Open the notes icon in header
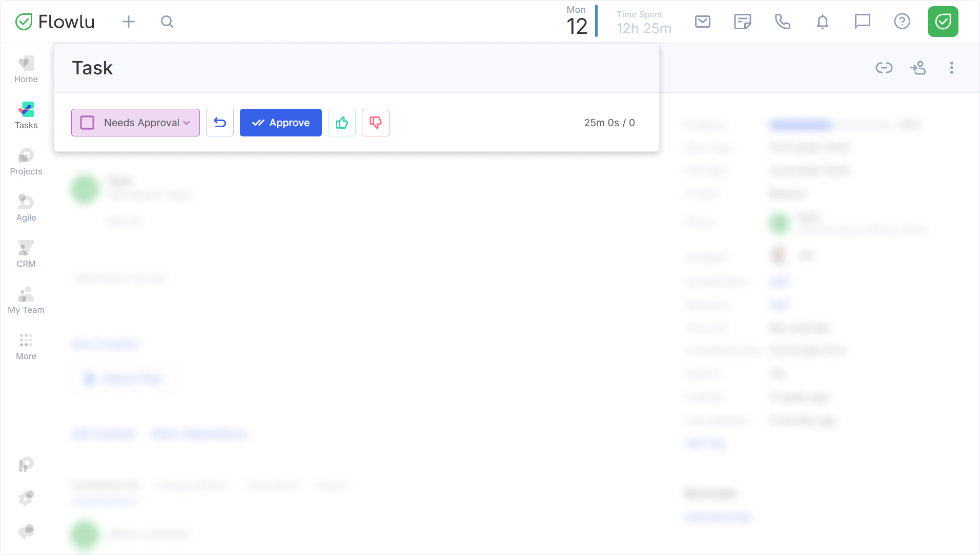Image resolution: width=980 pixels, height=555 pixels. tap(742, 22)
